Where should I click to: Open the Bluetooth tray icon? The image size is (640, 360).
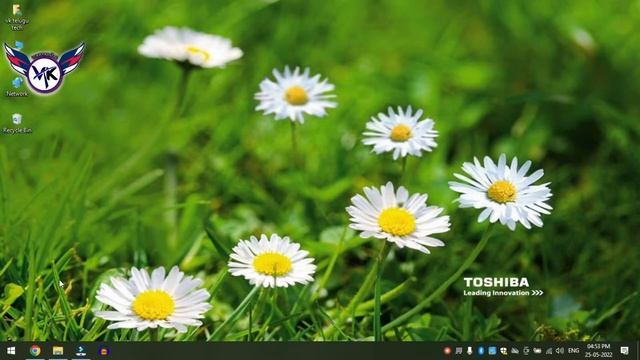[481, 351]
